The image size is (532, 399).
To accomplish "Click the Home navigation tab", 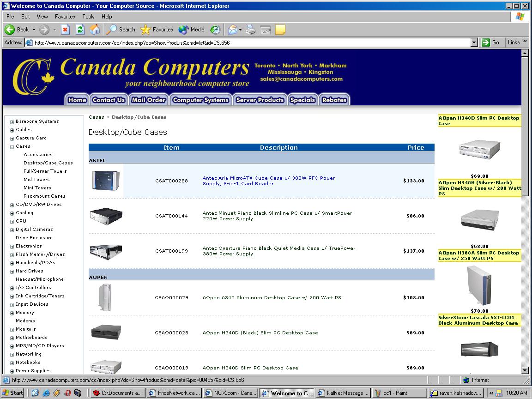I will coord(77,100).
